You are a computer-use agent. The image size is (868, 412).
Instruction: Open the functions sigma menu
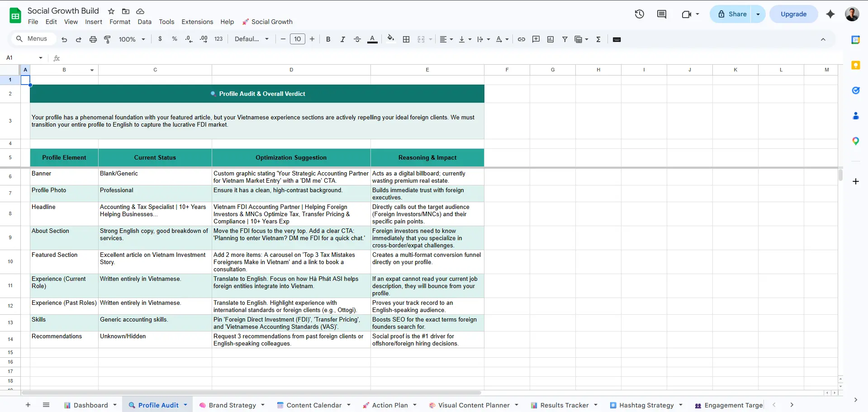pyautogui.click(x=598, y=39)
